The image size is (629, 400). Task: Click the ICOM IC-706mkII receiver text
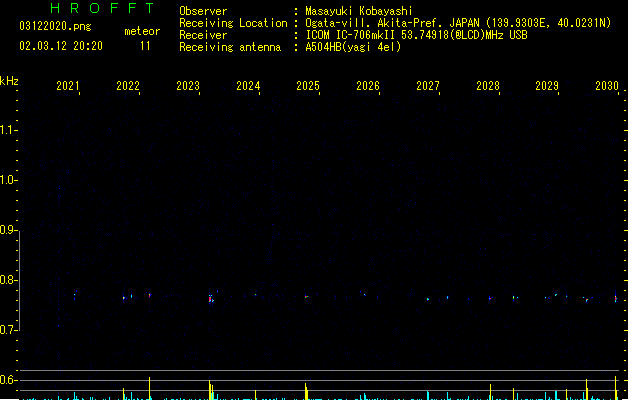(416, 35)
